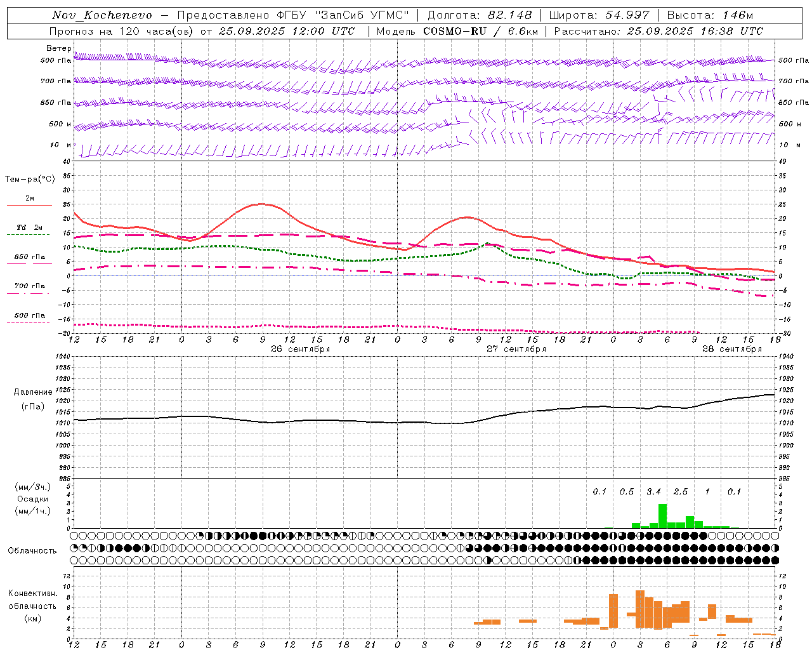Click the calculation time "25.09.2025 16:38 UTC"

(695, 31)
